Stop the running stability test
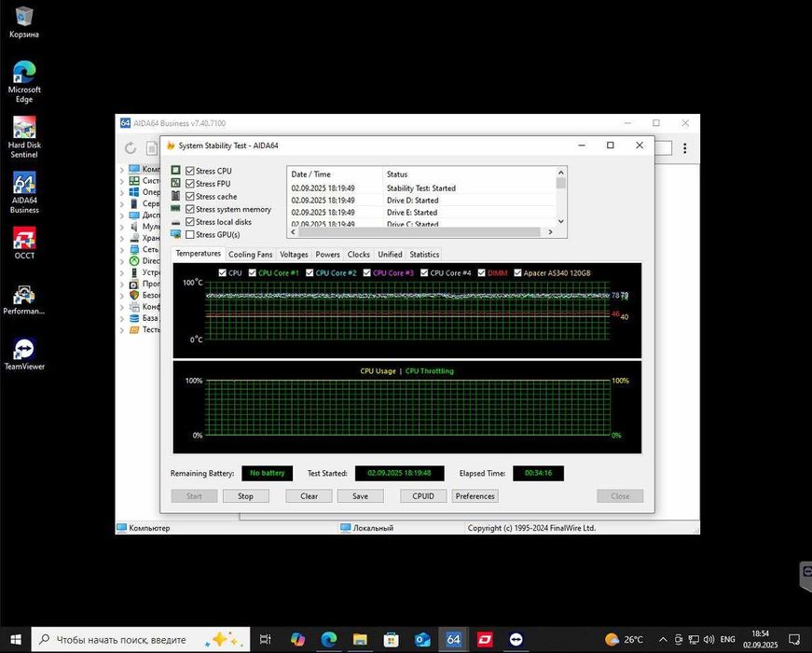This screenshot has height=653, width=812. (x=245, y=496)
